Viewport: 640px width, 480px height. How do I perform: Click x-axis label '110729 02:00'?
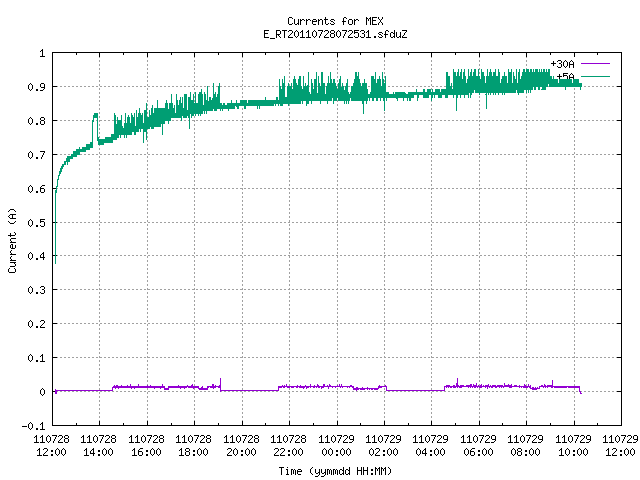pyautogui.click(x=383, y=446)
